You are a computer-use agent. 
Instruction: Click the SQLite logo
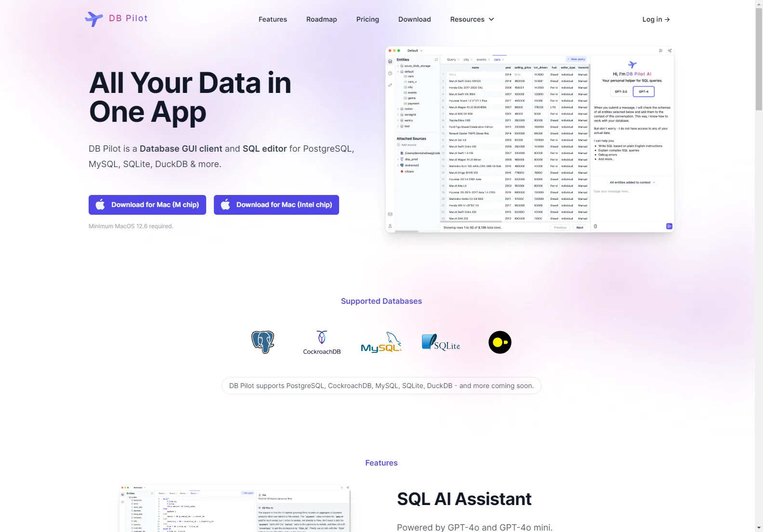point(441,342)
